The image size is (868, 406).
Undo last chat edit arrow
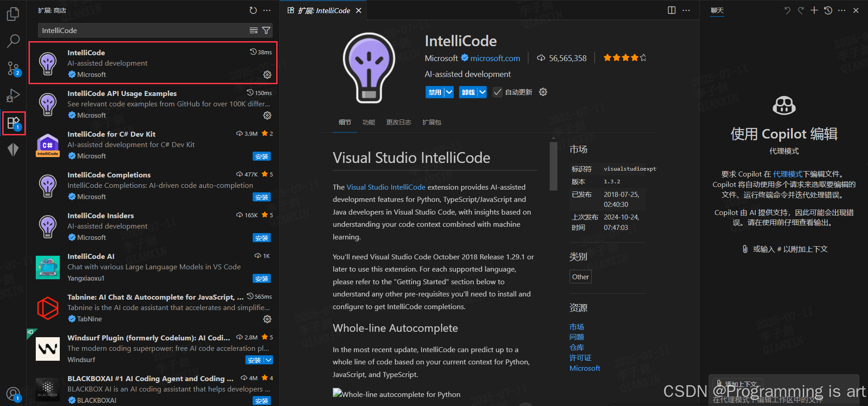pyautogui.click(x=787, y=10)
